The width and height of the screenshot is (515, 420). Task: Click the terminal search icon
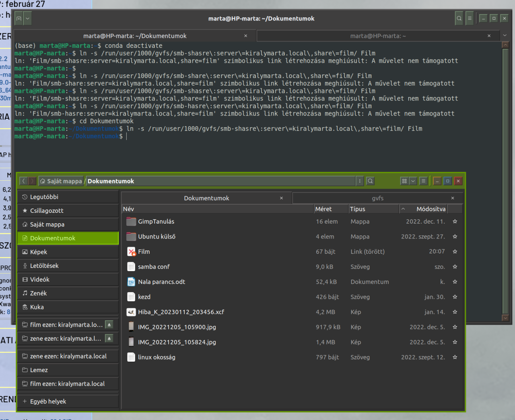coord(459,19)
